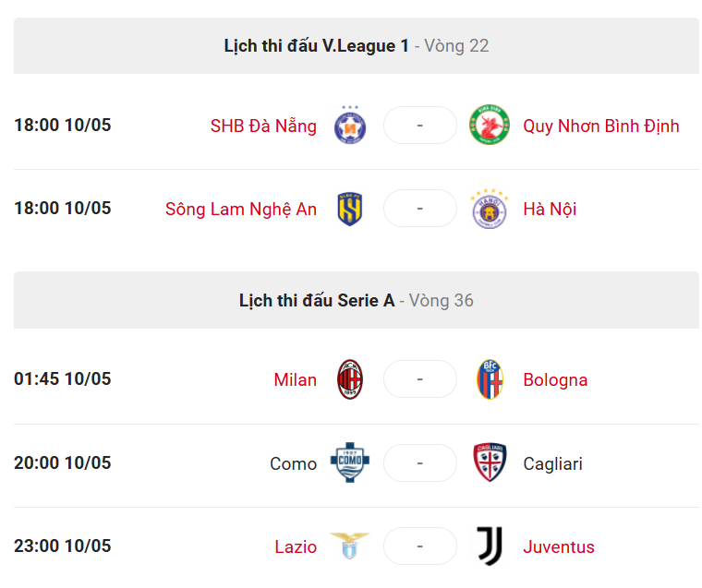Screen dimensions: 702x588
Task: Open the Bologna FC badge
Action: click(x=490, y=379)
